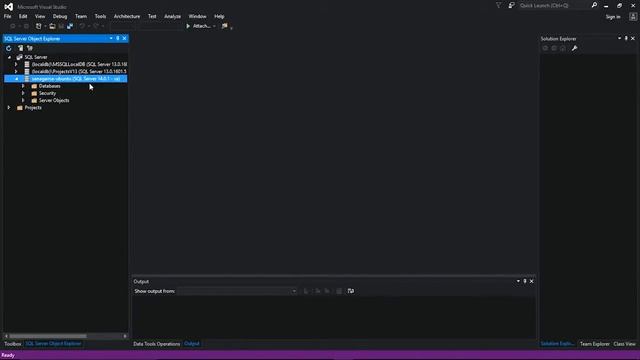640x360 pixels.
Task: Toggle auto-hide pin on Output panel
Action: [x=525, y=281]
